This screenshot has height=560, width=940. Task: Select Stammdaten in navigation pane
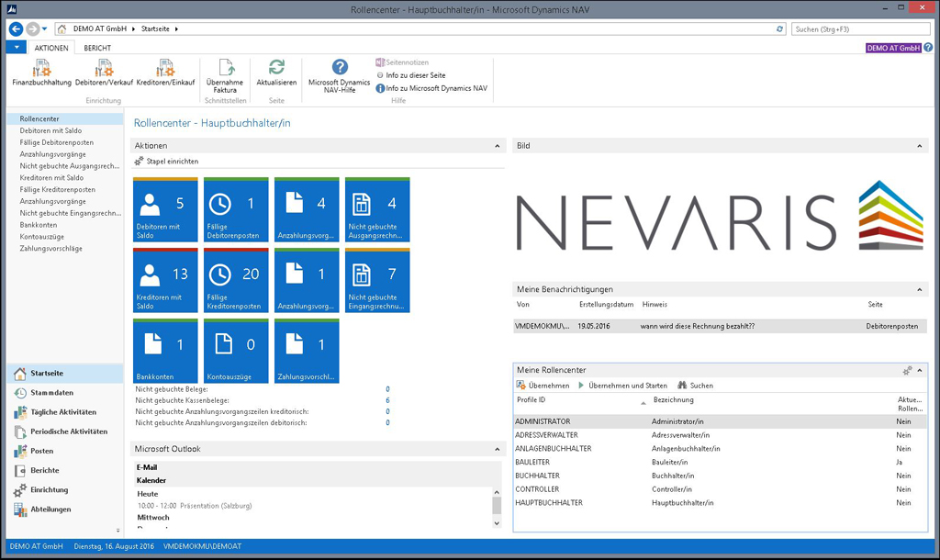pos(51,393)
